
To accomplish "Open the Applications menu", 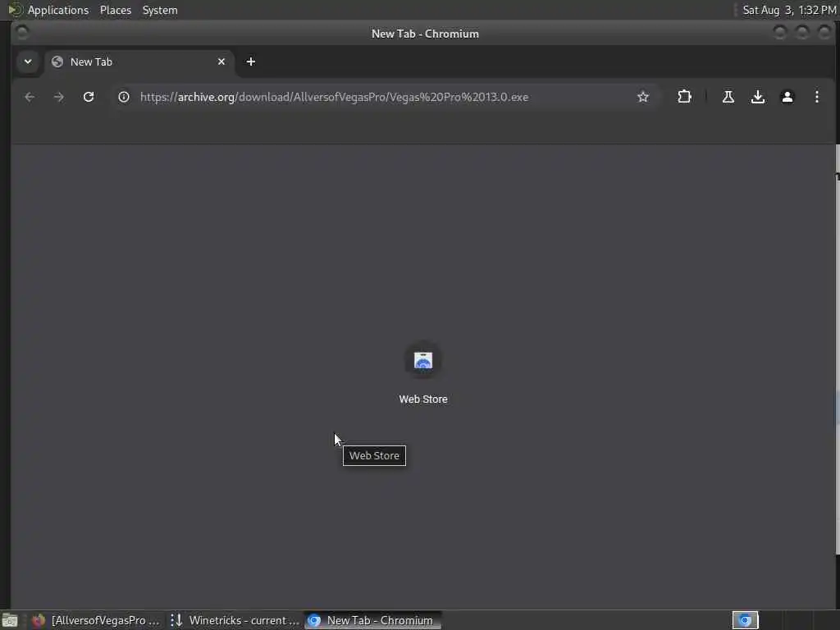I will tap(58, 10).
